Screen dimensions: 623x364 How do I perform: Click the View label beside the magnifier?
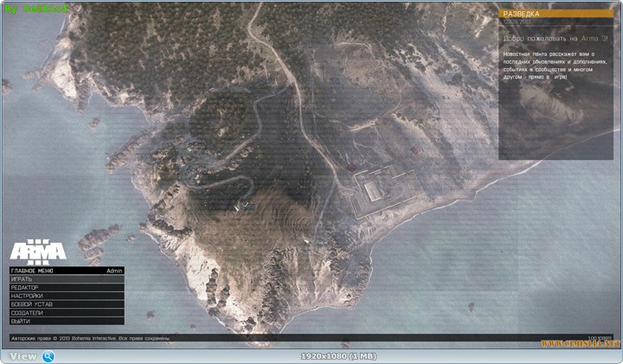coord(23,356)
